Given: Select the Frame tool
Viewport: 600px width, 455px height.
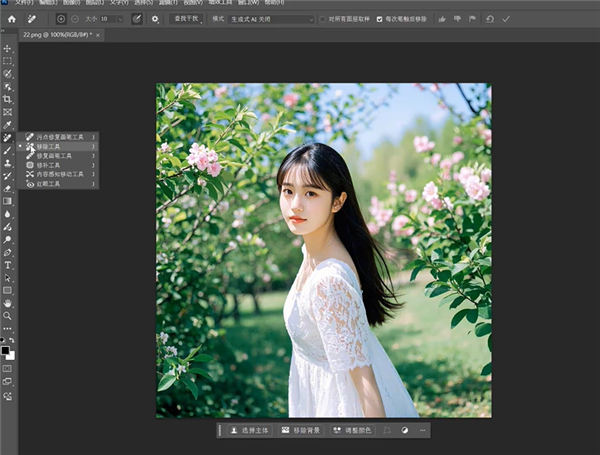Looking at the screenshot, I should click(7, 112).
